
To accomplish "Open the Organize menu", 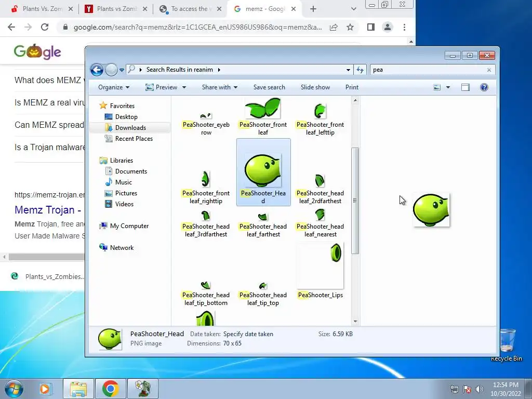I will click(114, 87).
